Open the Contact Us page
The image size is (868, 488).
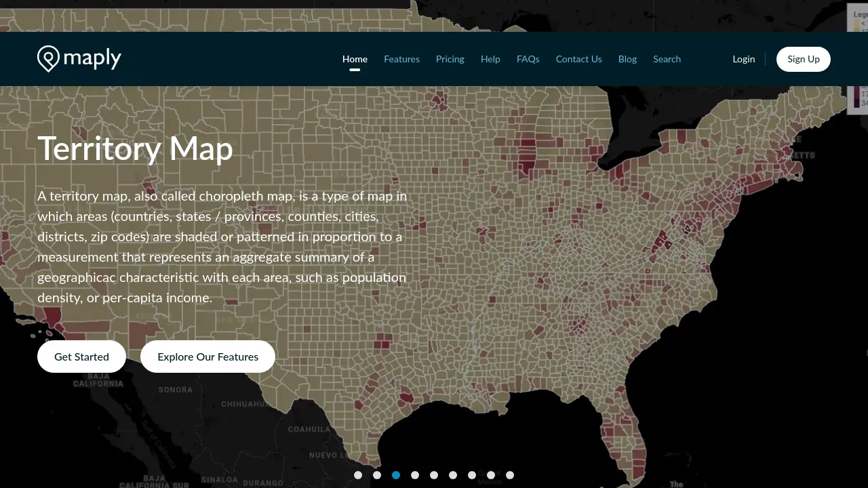pos(579,59)
